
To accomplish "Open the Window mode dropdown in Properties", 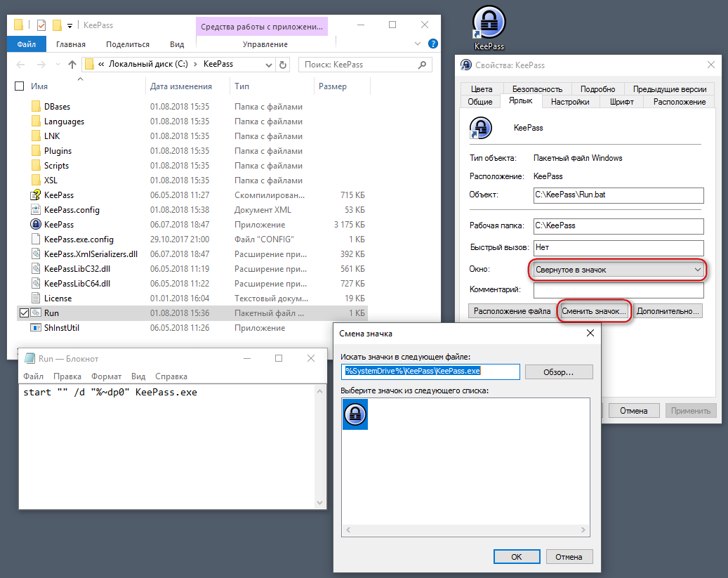I will 618,270.
